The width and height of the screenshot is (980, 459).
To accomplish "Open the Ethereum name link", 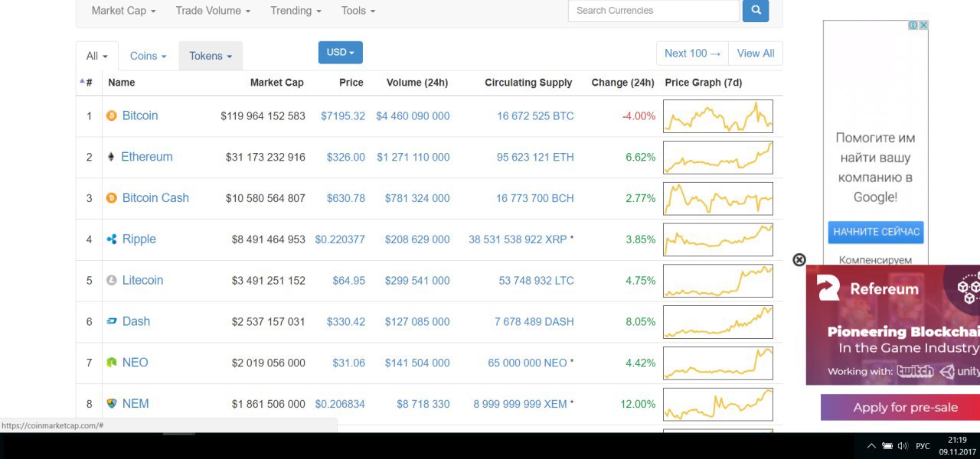I will pos(147,157).
